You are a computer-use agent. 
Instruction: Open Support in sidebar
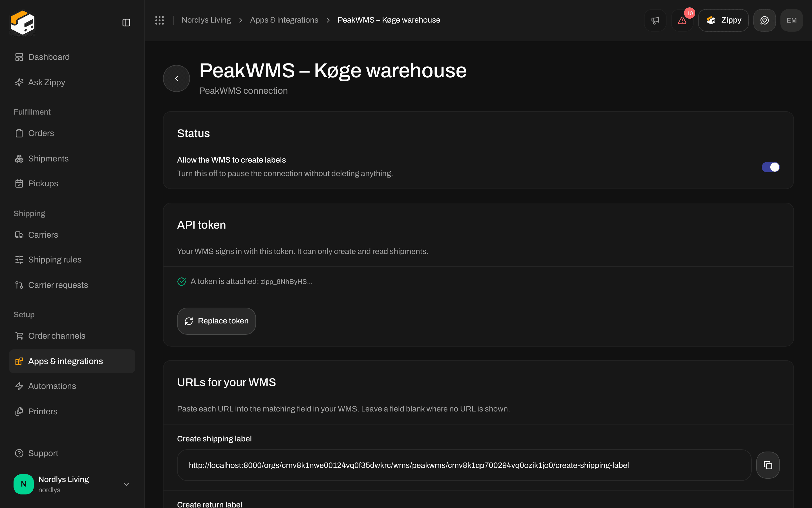pos(72,453)
